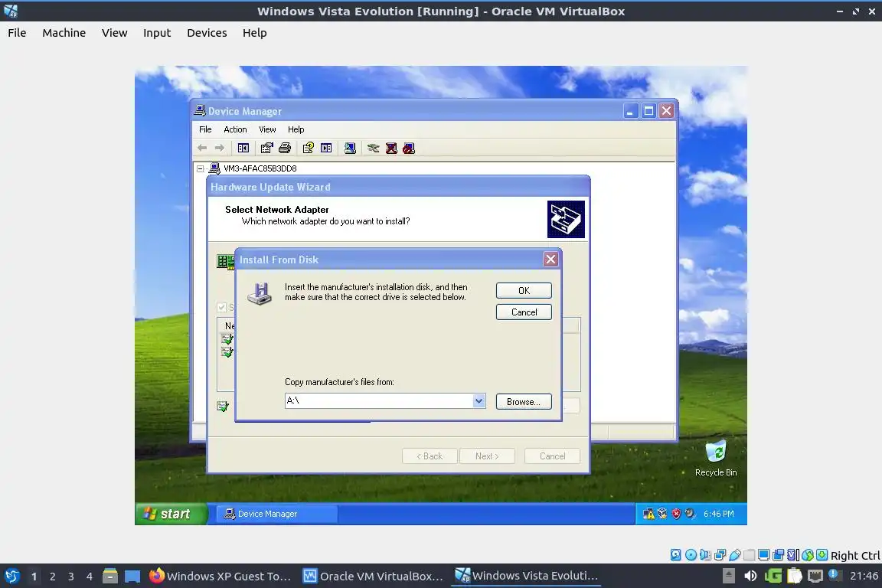This screenshot has width=882, height=588.
Task: Click the host show desktop panel icon
Action: [132, 577]
